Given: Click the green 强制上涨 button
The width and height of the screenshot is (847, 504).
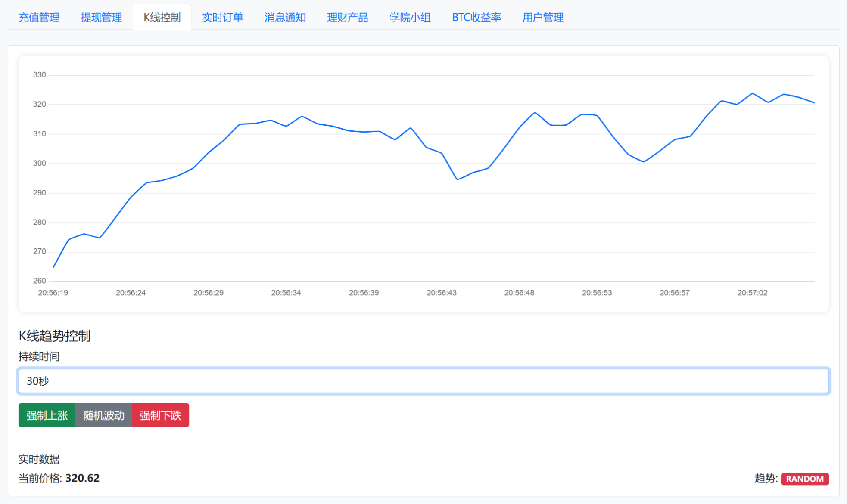Looking at the screenshot, I should pos(47,415).
